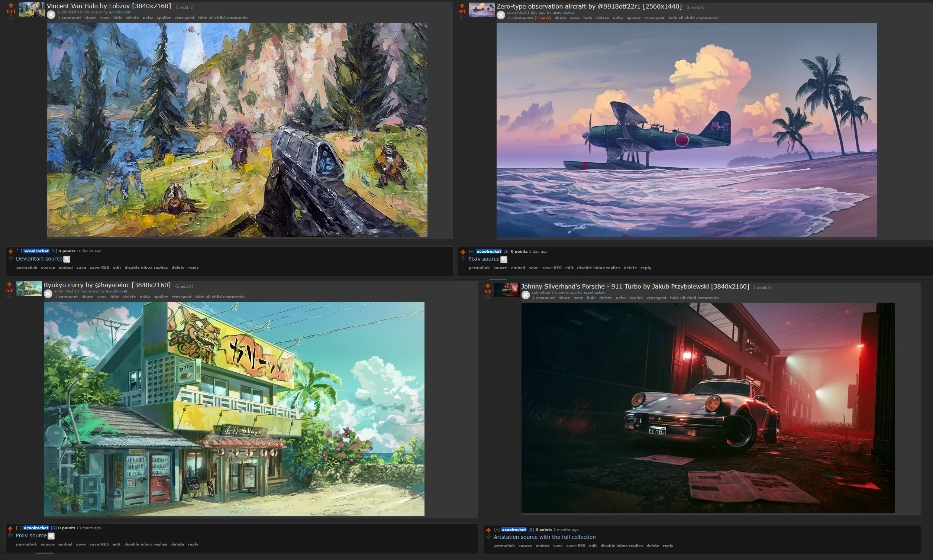
Task: Downvote the Zero-type observation aircraft post
Action: [462, 18]
